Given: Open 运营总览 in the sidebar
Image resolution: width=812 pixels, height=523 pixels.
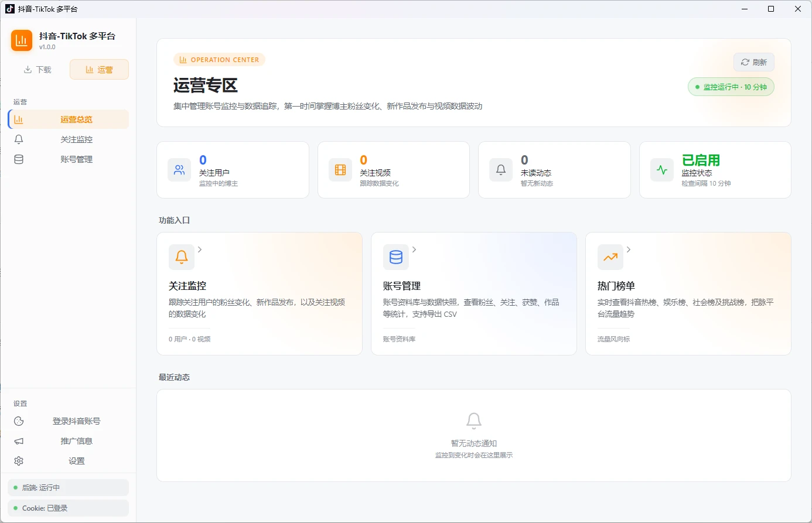Looking at the screenshot, I should (69, 119).
